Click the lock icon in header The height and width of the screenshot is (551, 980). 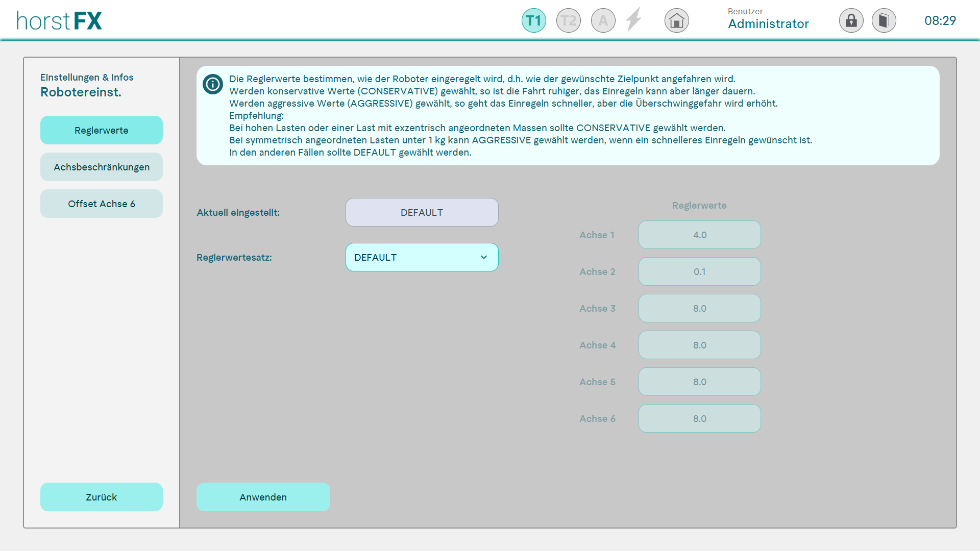(x=851, y=21)
